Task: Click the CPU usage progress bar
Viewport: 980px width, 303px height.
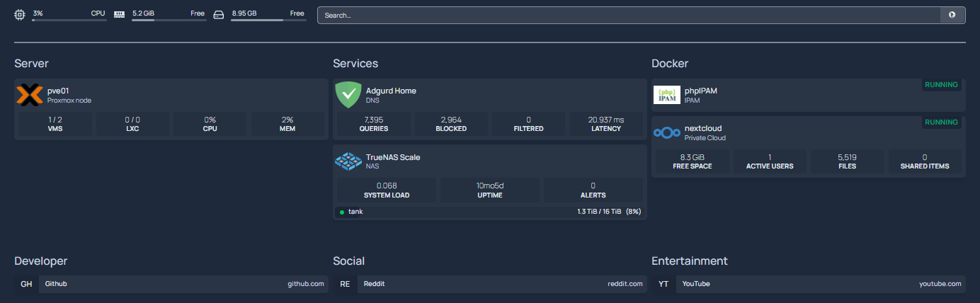Action: 69,21
